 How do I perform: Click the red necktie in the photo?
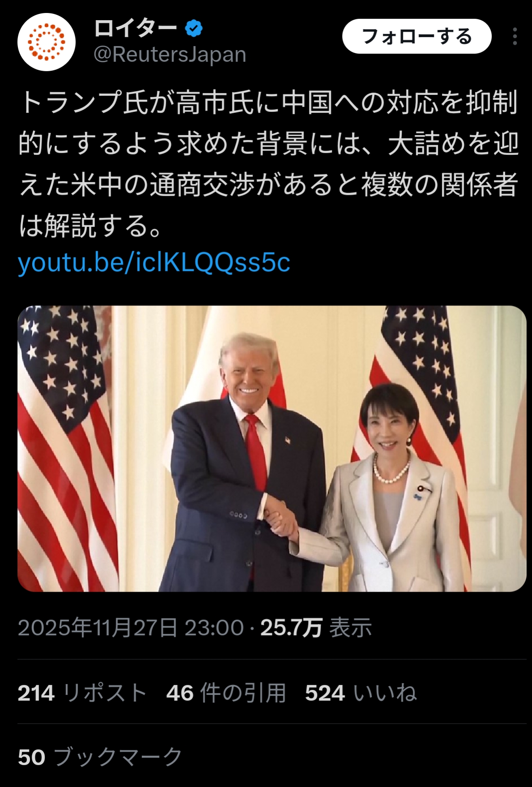point(257,451)
